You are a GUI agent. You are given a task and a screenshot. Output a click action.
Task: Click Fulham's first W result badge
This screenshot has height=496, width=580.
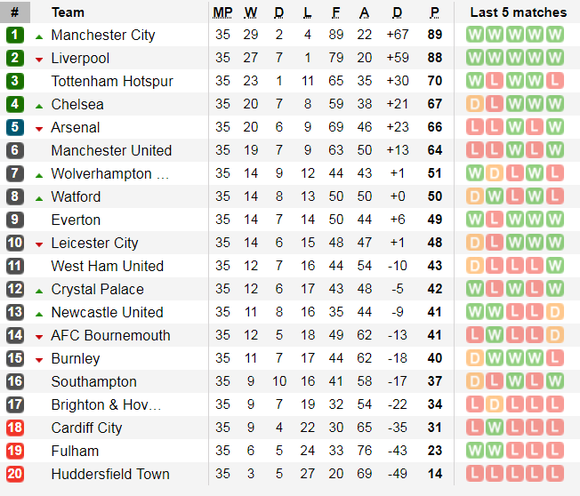click(475, 451)
